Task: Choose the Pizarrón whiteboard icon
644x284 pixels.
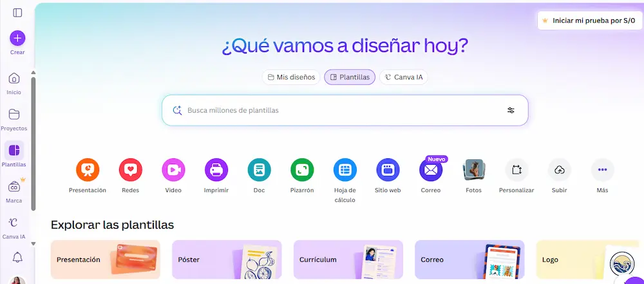Action: pyautogui.click(x=302, y=170)
